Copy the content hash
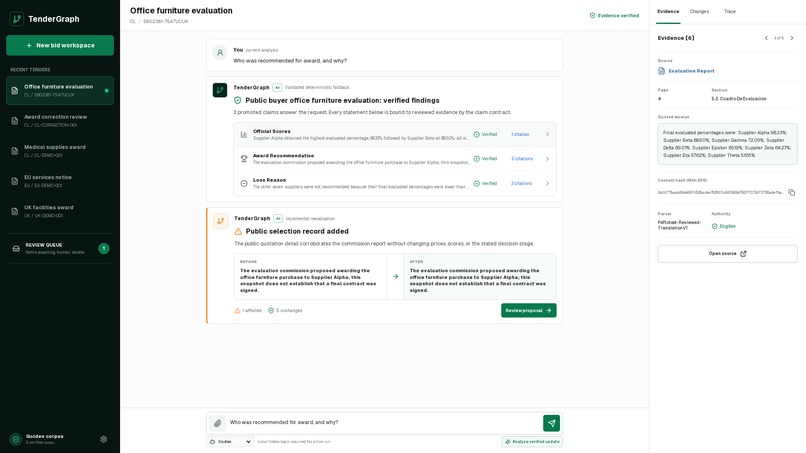 [792, 192]
